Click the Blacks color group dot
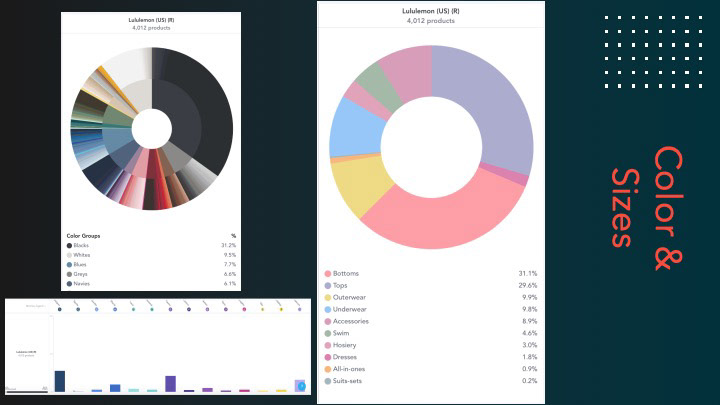Screen dimensions: 720x405 pos(69,246)
